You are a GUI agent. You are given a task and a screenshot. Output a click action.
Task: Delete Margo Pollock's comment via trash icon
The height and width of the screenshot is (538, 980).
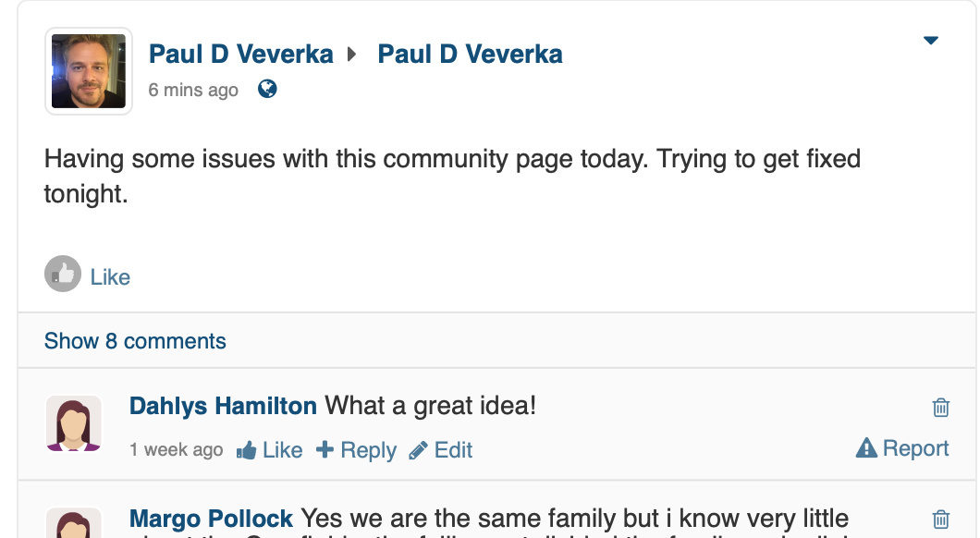(x=940, y=520)
